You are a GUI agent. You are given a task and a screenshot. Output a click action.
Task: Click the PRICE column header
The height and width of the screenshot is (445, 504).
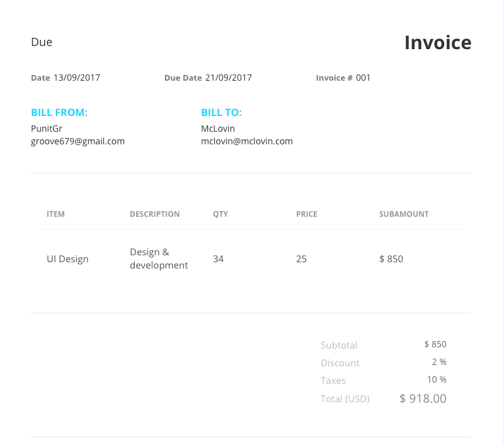coord(307,214)
